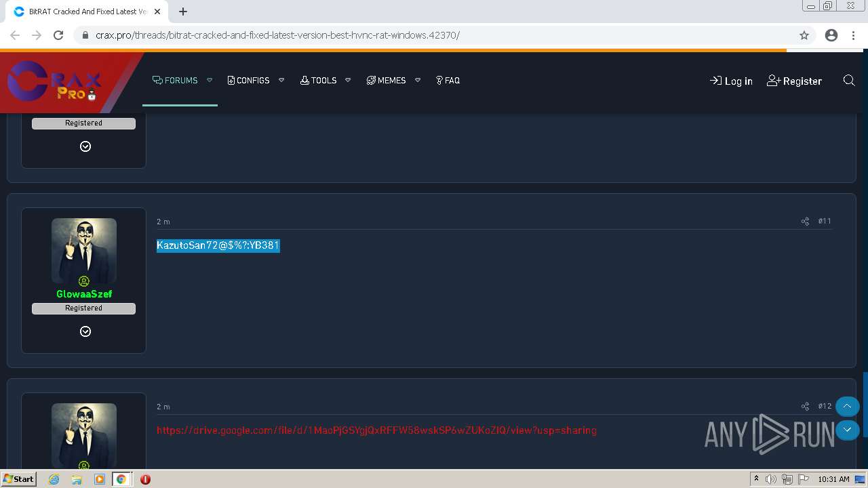Click GlowaaSzef avatar in post #12
The height and width of the screenshot is (488, 868).
[x=84, y=435]
